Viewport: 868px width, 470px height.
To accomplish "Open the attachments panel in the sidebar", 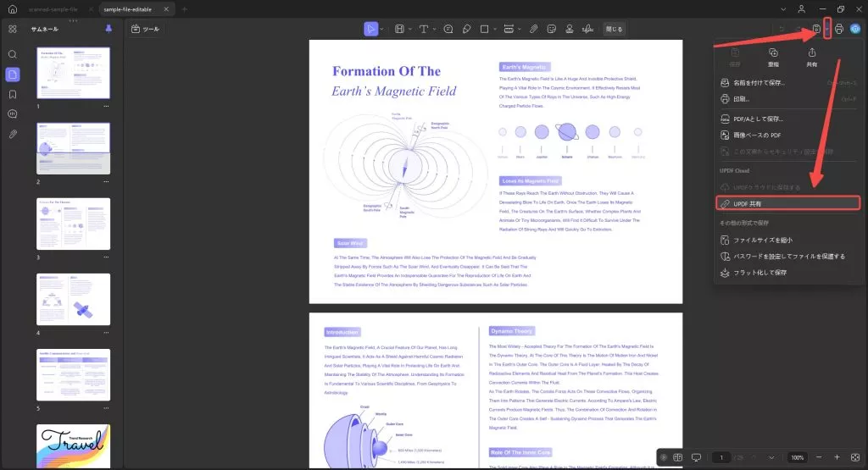I will tap(12, 134).
